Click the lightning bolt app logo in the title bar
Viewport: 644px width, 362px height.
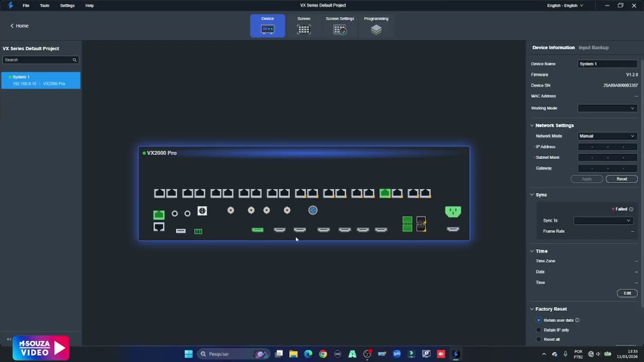(x=10, y=6)
